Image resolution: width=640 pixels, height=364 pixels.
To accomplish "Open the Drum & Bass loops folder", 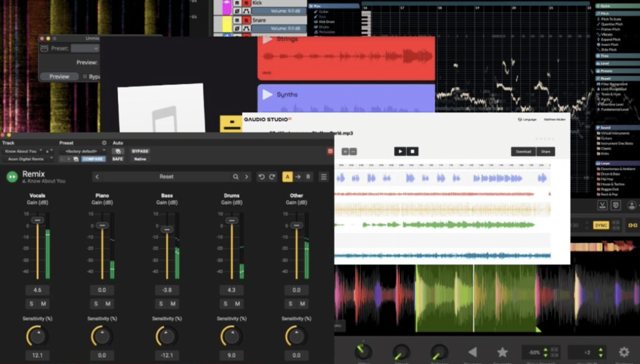I will pyautogui.click(x=608, y=174).
